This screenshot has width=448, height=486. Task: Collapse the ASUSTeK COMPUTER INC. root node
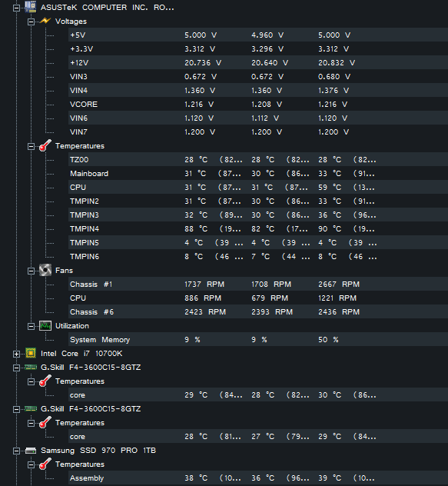click(x=16, y=8)
